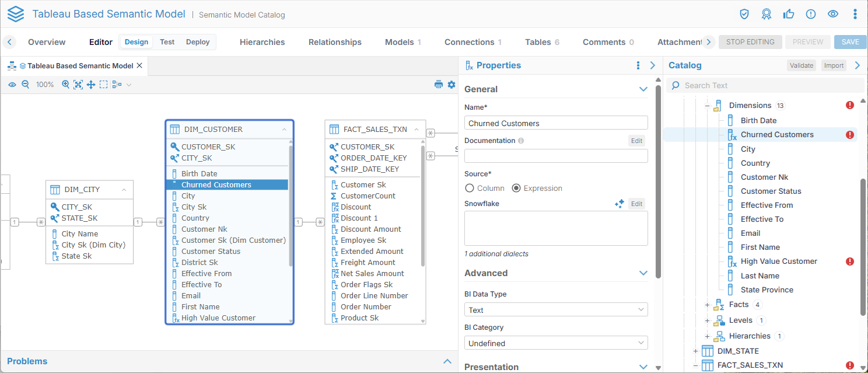
Task: Open the BI Category dropdown
Action: tap(556, 343)
